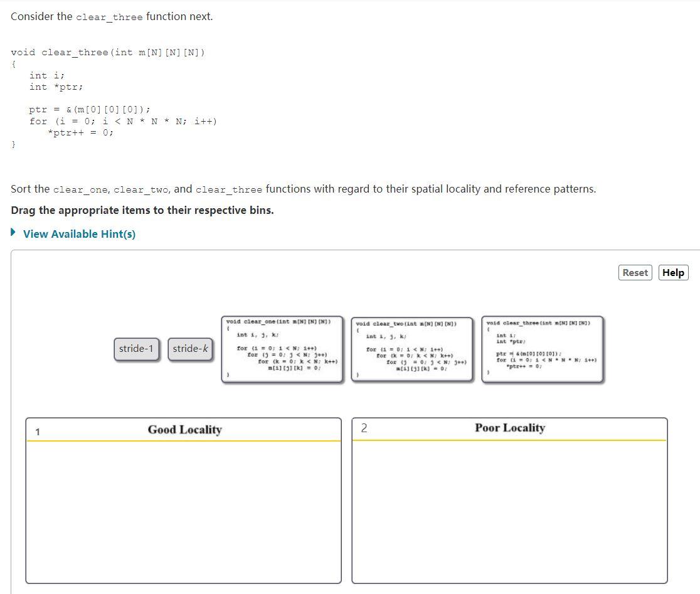Click the for loop line in code listing
The height and width of the screenshot is (594, 700).
123,122
